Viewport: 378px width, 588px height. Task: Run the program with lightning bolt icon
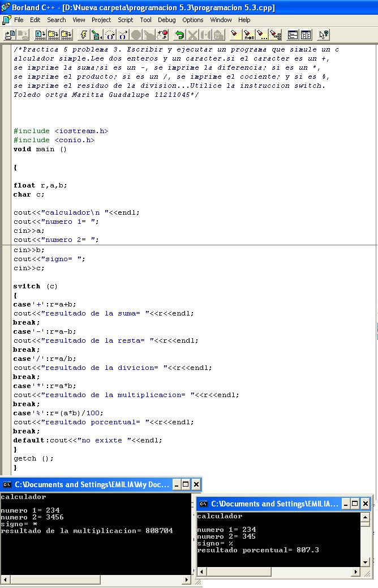84,35
